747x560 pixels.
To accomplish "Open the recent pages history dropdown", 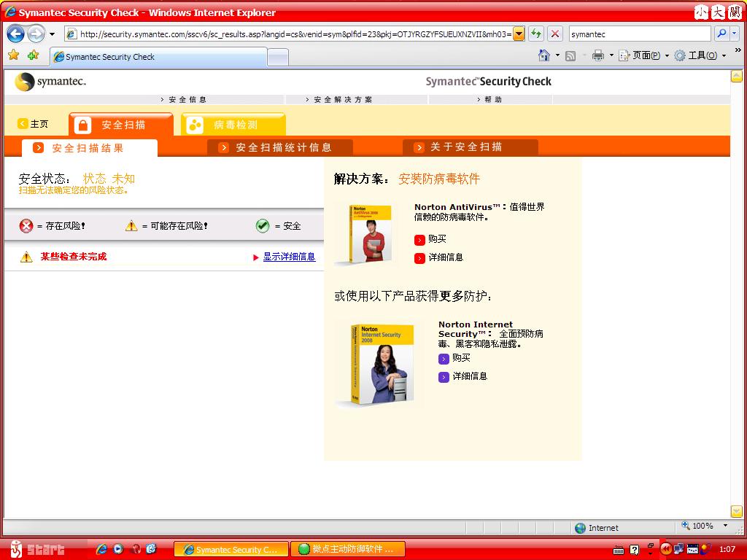I will pyautogui.click(x=52, y=34).
